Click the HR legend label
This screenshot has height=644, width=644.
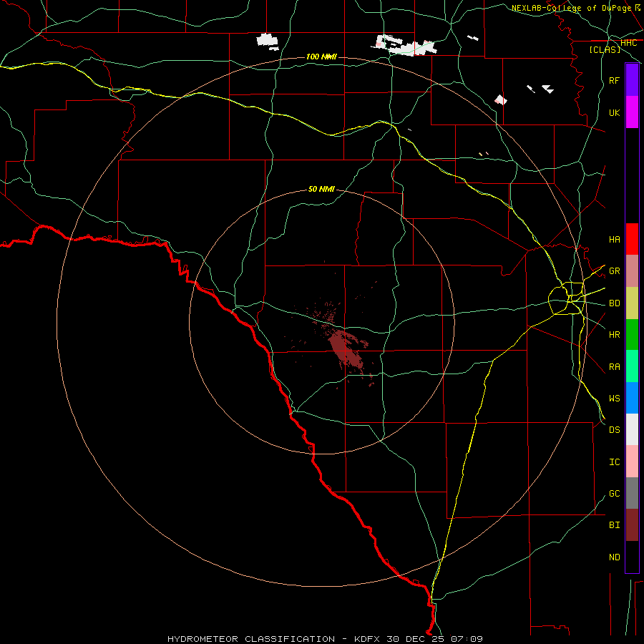614,335
